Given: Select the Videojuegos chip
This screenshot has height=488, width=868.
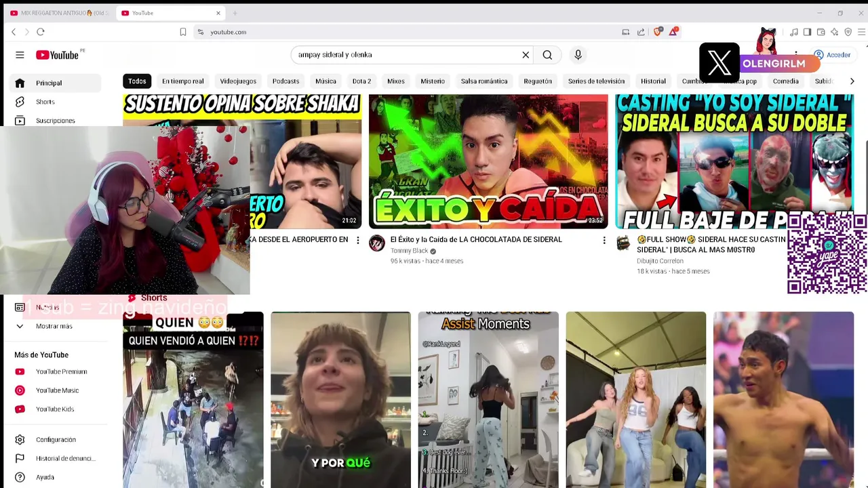Looking at the screenshot, I should click(238, 81).
